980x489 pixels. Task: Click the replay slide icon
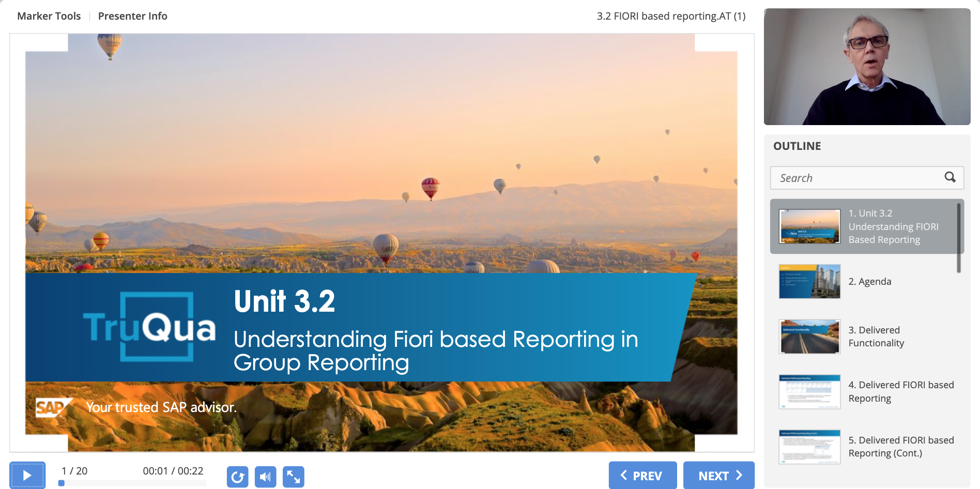pos(237,477)
